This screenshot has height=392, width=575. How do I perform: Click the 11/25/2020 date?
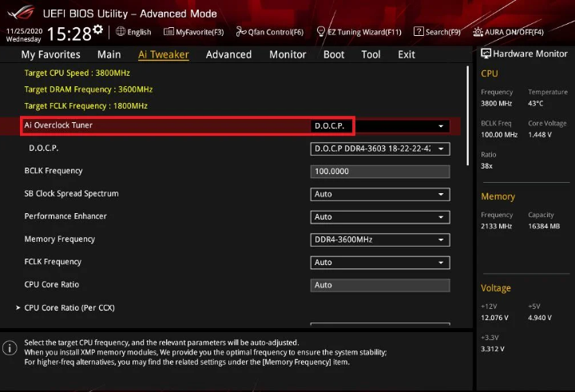[x=24, y=31]
